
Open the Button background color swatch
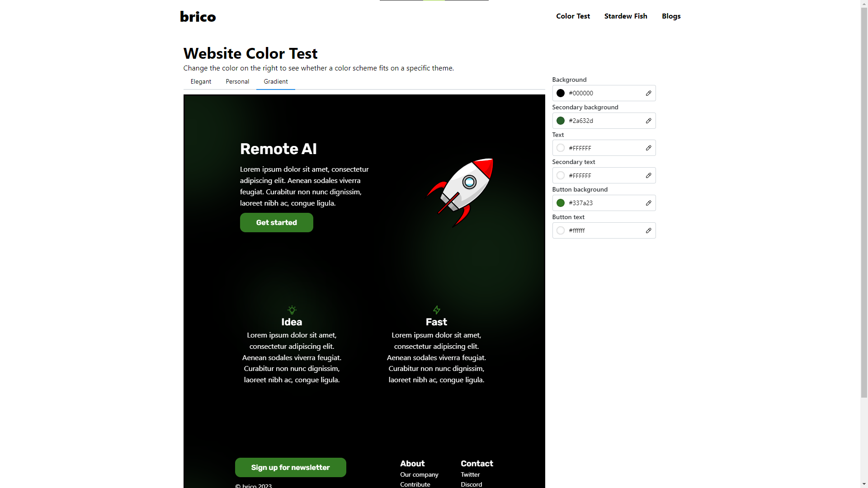(561, 203)
